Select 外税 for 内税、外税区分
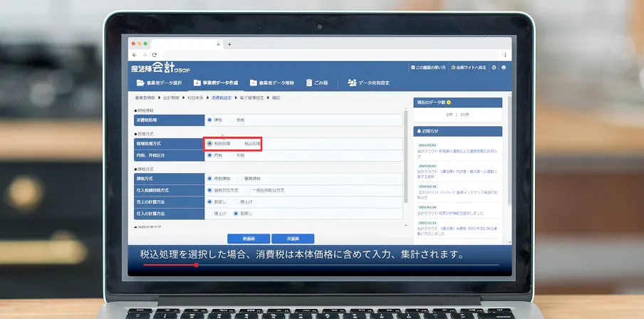Image resolution: width=644 pixels, height=319 pixels. click(232, 156)
